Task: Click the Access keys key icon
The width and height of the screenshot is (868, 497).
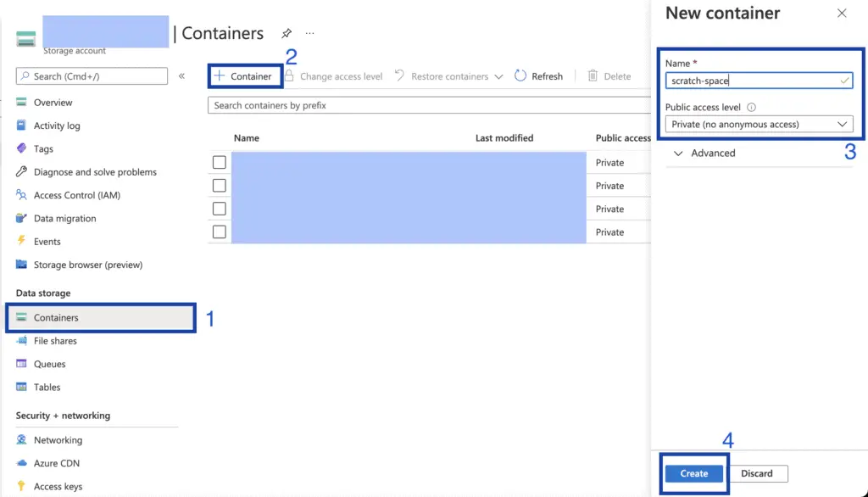Action: click(21, 486)
